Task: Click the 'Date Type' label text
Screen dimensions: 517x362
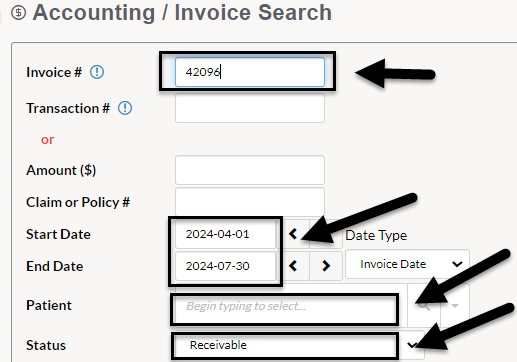Action: pyautogui.click(x=376, y=236)
